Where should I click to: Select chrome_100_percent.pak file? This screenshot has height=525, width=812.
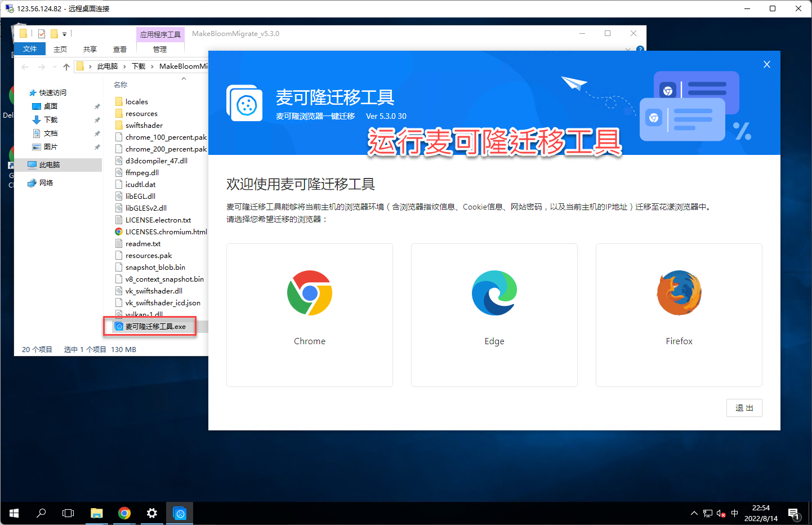point(161,137)
